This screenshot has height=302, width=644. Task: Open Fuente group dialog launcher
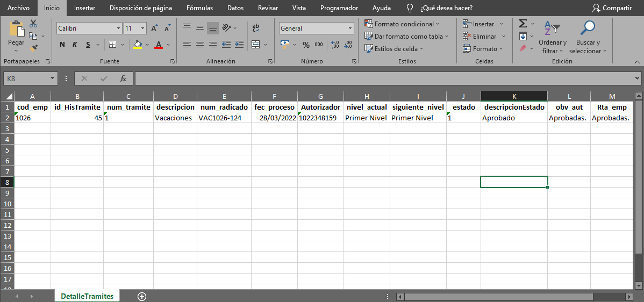point(173,61)
